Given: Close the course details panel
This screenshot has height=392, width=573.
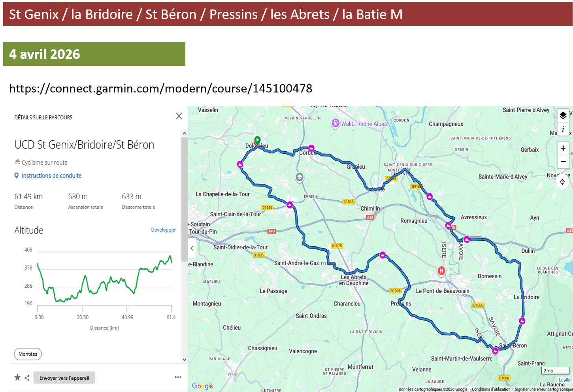Looking at the screenshot, I should coord(179,116).
